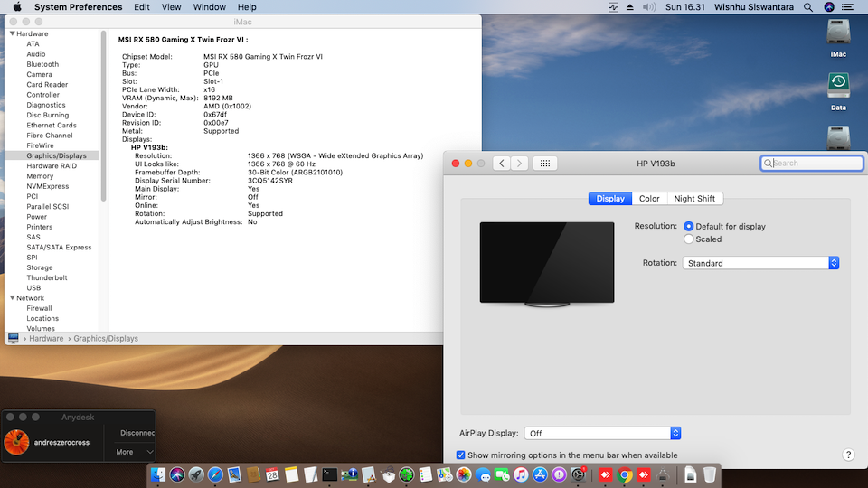Switch to the Night Shift tab
Viewport: 868px width, 488px height.
click(x=694, y=199)
